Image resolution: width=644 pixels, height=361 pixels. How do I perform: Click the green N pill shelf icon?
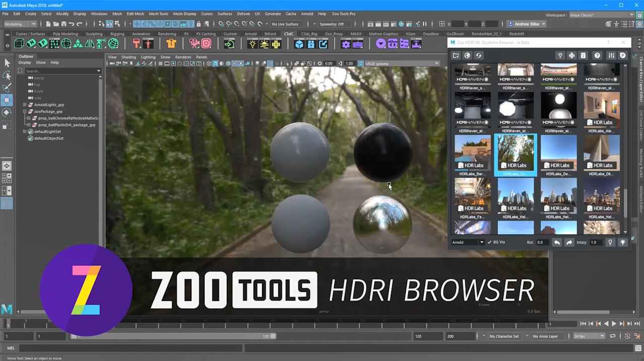[31, 44]
